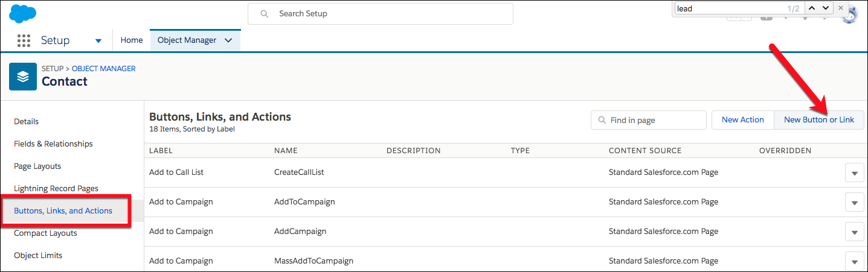This screenshot has width=868, height=272.
Task: Click the New Action button
Action: click(743, 120)
